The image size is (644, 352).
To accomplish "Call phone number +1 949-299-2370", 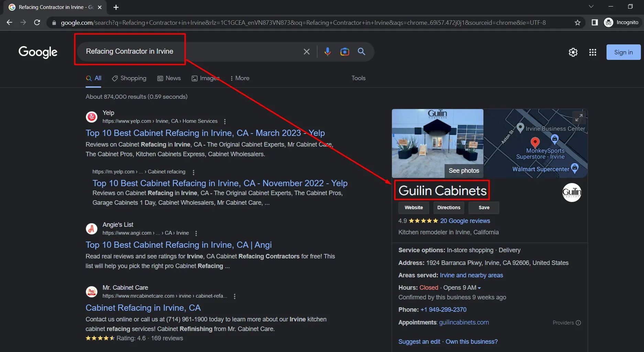I will [x=443, y=310].
